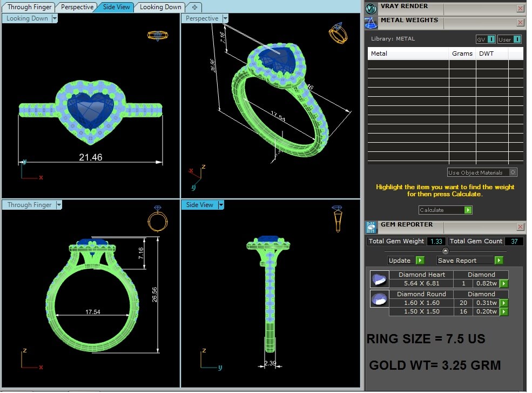Click the Diamond Round gem icon
Screen dimensions: 532x393
(380, 298)
